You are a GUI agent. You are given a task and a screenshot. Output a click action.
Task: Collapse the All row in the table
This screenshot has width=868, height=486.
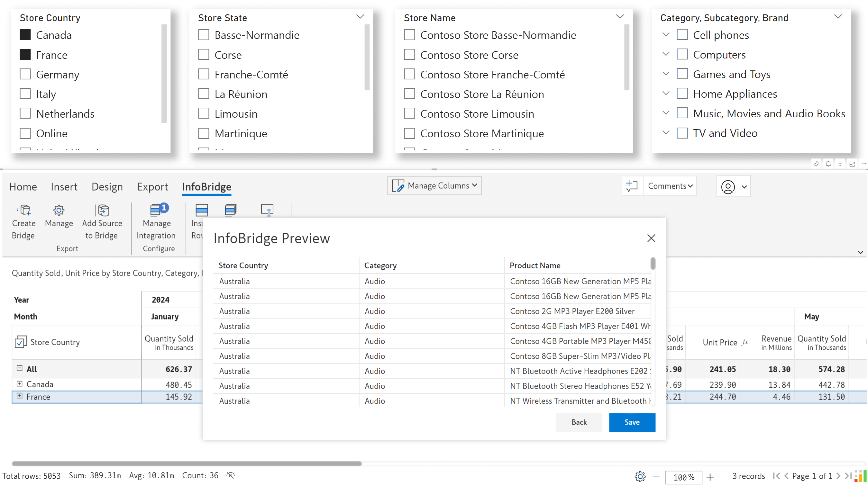pyautogui.click(x=20, y=368)
